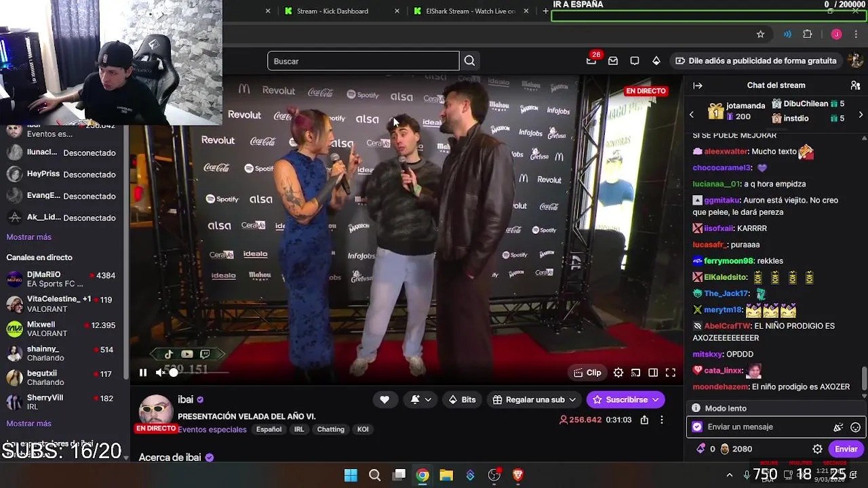Viewport: 868px width, 488px height.
Task: Click the Twitch search field Buscar
Action: [x=363, y=61]
